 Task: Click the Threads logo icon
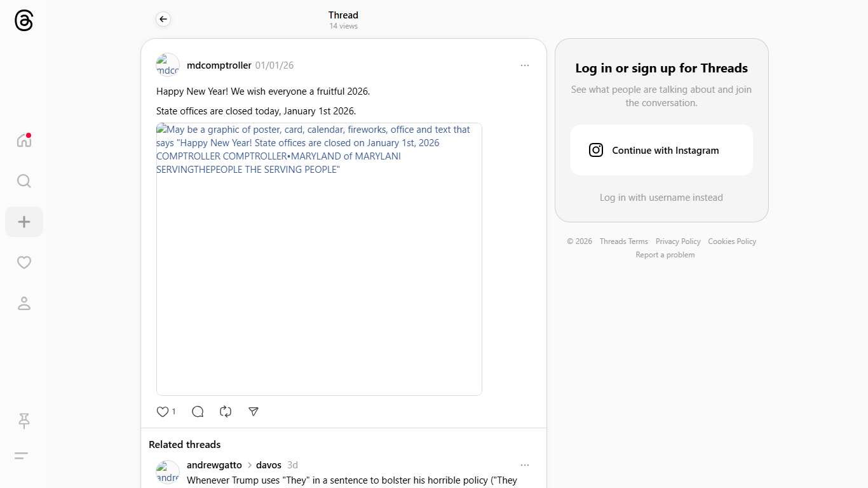pyautogui.click(x=24, y=21)
